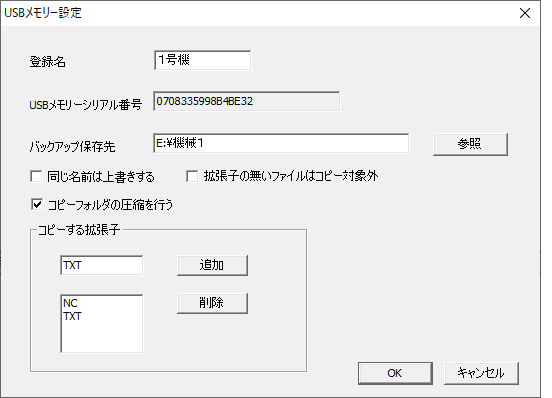
Task: Enable 同じ名前は上書きする checkbox
Action: coord(36,176)
